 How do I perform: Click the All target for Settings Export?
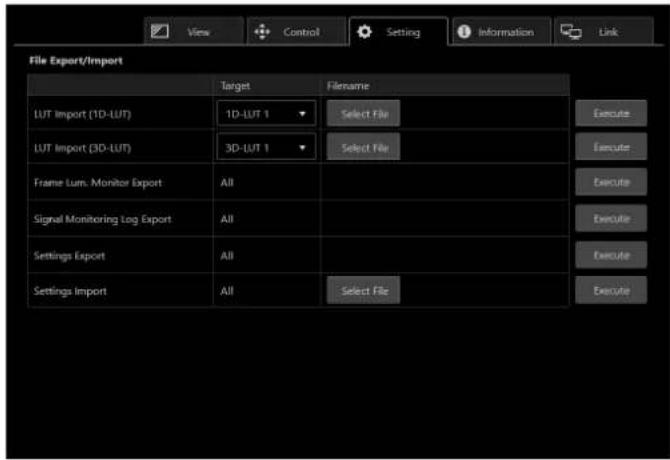pyautogui.click(x=227, y=256)
